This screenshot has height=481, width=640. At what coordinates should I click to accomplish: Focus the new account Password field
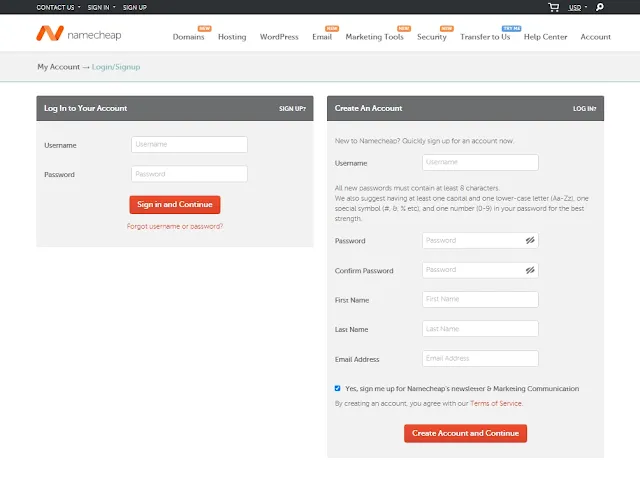[480, 240]
